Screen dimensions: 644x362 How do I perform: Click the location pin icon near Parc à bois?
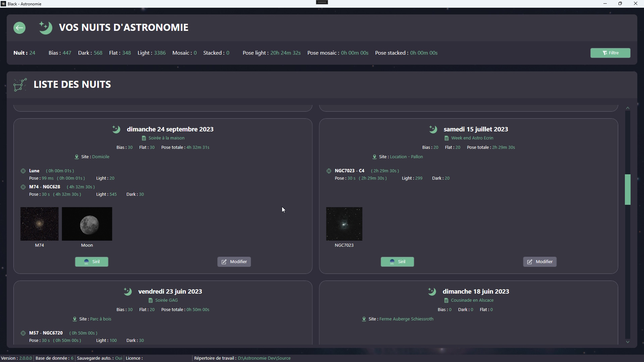coord(75,319)
